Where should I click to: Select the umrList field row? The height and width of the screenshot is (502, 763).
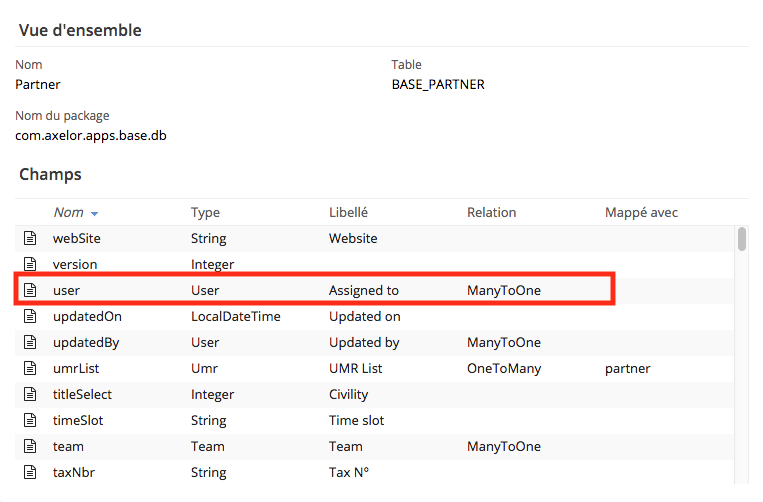coord(374,368)
